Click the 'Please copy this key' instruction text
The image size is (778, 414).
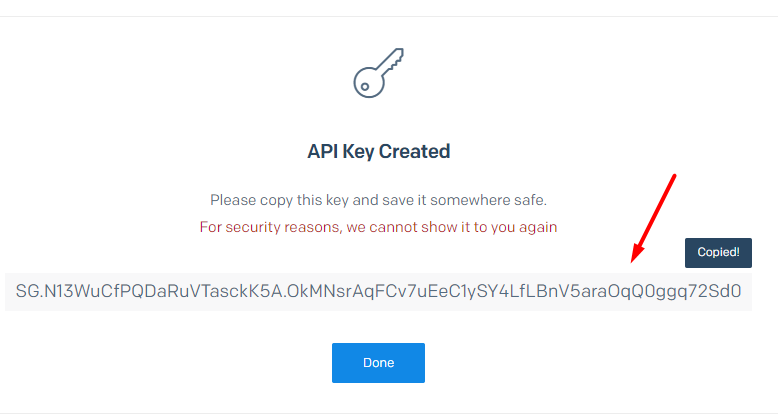378,199
